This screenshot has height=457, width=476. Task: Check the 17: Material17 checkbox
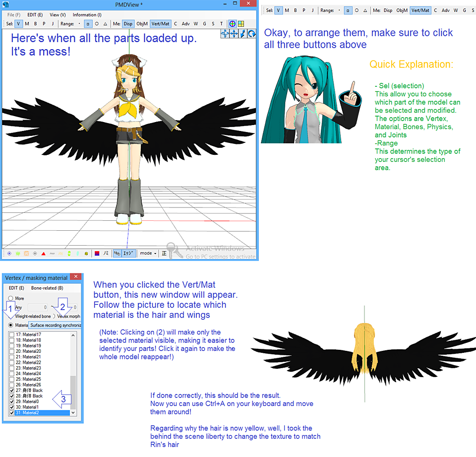12,334
